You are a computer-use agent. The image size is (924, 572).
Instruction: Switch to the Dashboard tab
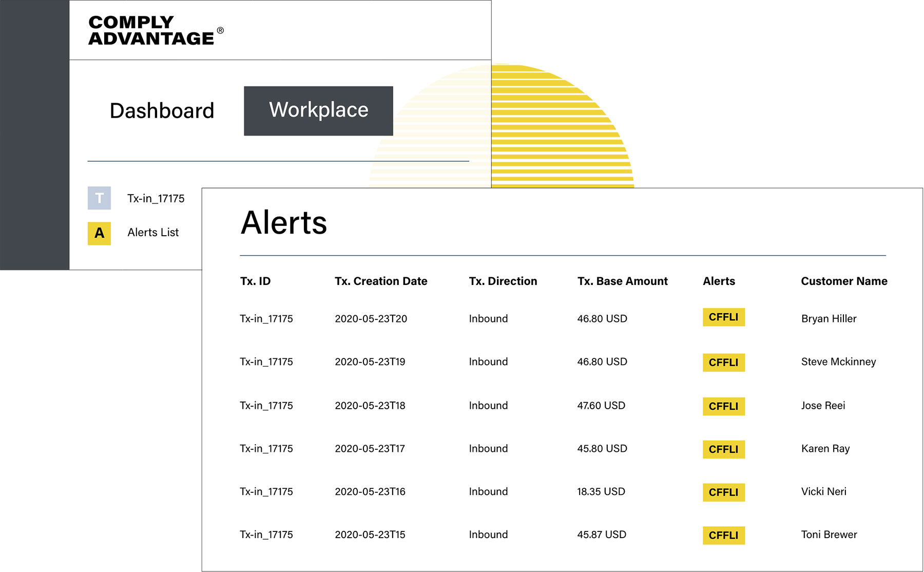pos(162,111)
